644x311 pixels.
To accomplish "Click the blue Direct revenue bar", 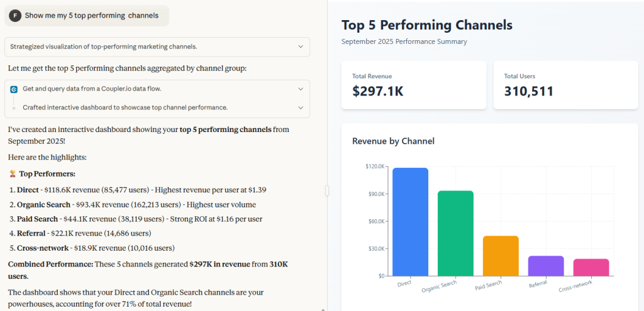I will (410, 222).
